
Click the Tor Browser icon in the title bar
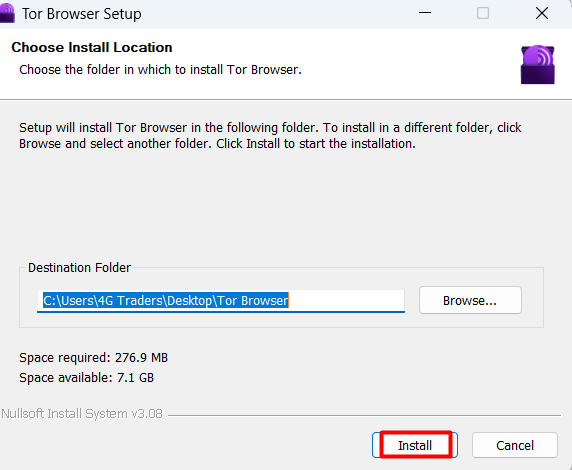click(7, 14)
